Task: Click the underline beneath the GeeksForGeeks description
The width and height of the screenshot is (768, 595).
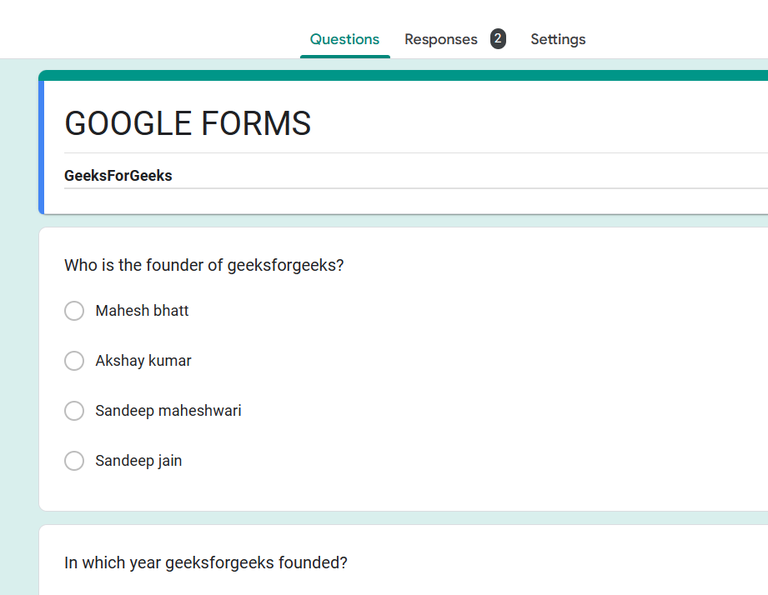Action: click(415, 188)
